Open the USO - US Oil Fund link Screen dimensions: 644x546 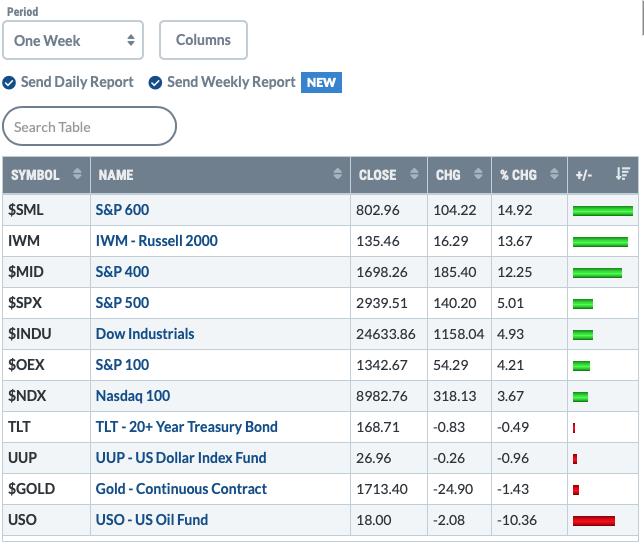click(x=152, y=520)
